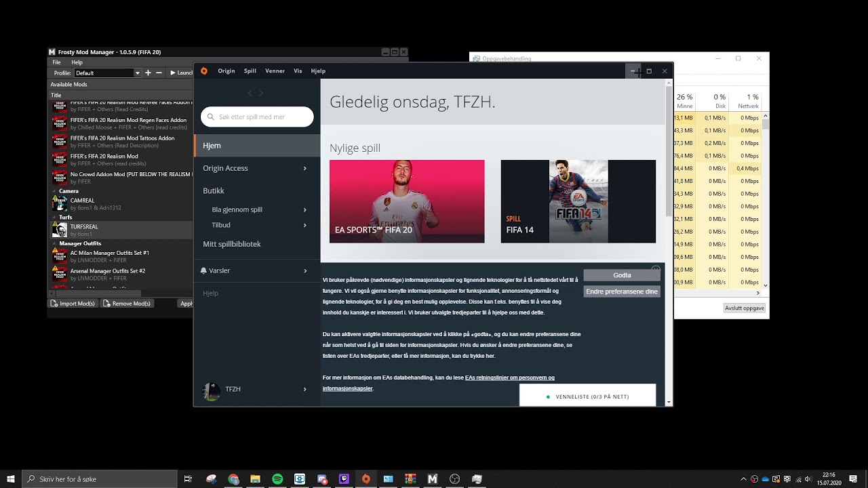868x488 pixels.
Task: Click the Windows taskbar search box
Action: coord(100,479)
